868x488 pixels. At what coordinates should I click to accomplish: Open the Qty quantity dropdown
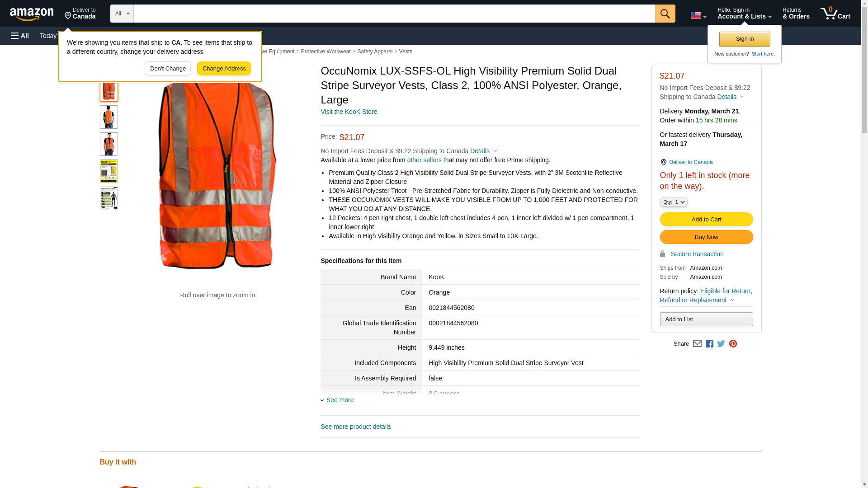[x=673, y=202]
